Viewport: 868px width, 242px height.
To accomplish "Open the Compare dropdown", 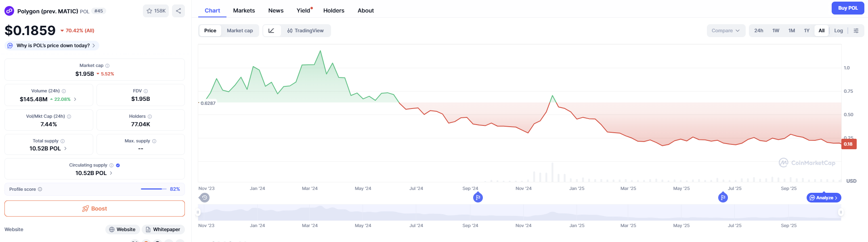I will click(x=725, y=31).
